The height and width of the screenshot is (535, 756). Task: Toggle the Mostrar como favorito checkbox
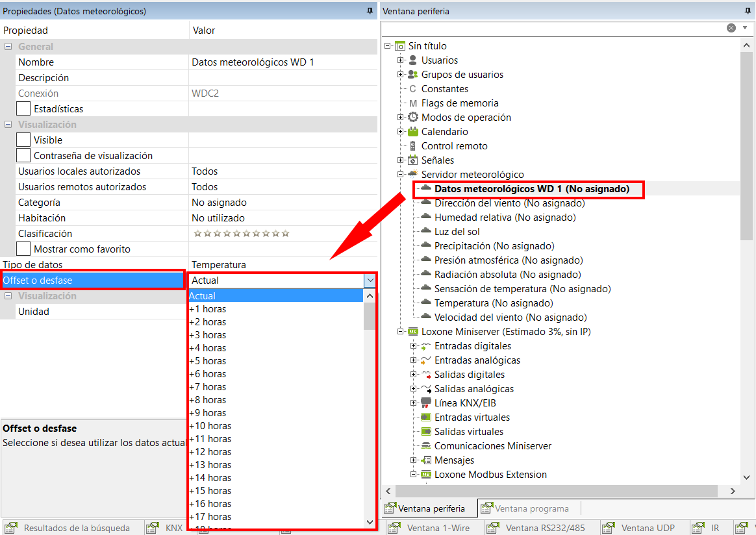[x=23, y=249]
